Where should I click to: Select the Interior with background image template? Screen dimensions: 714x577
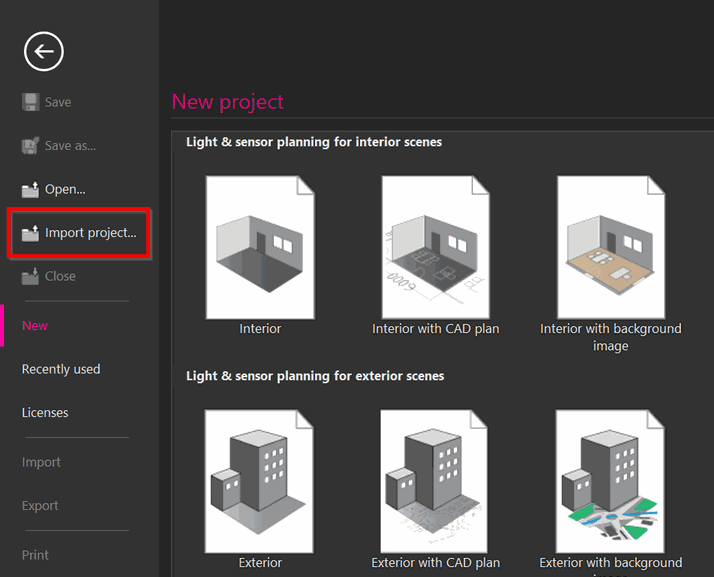tap(611, 247)
